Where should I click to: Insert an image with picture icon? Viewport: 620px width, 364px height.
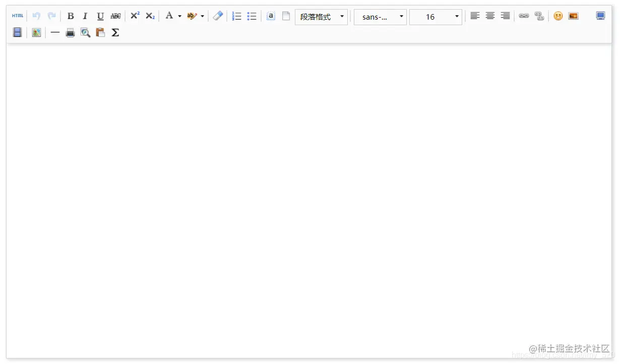[x=573, y=16]
